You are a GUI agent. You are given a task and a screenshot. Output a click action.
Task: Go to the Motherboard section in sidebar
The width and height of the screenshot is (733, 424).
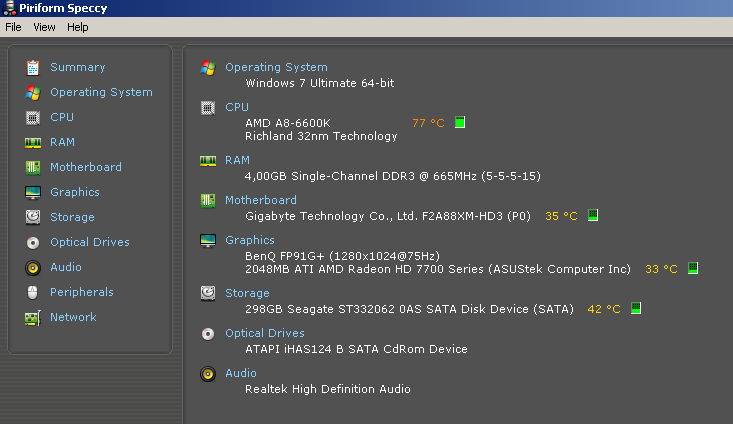click(x=86, y=167)
